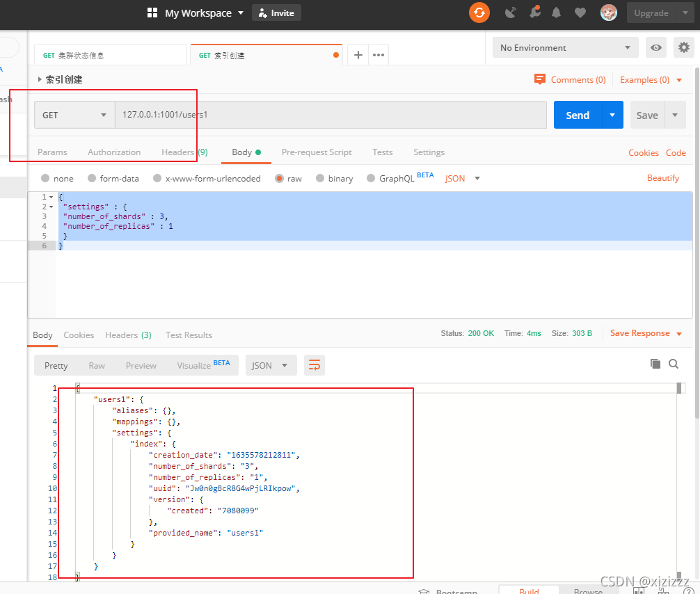700x594 pixels.
Task: Expand the 索引创建 request description triangle
Action: 40,79
